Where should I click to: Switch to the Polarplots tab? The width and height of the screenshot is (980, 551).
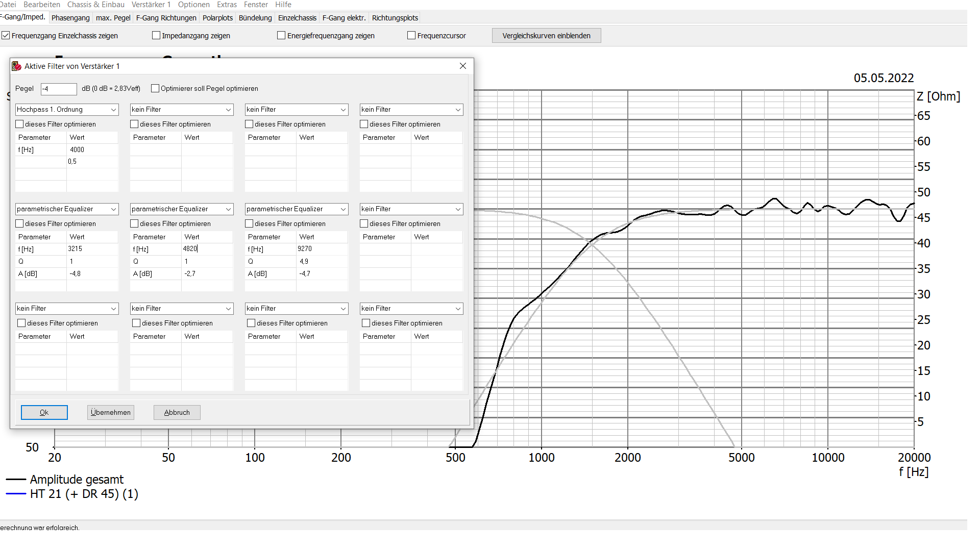point(218,18)
